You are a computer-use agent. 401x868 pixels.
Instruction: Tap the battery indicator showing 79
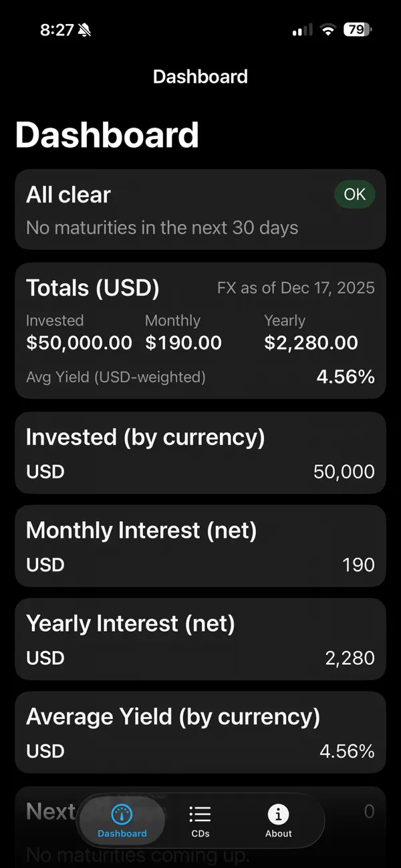coord(356,30)
